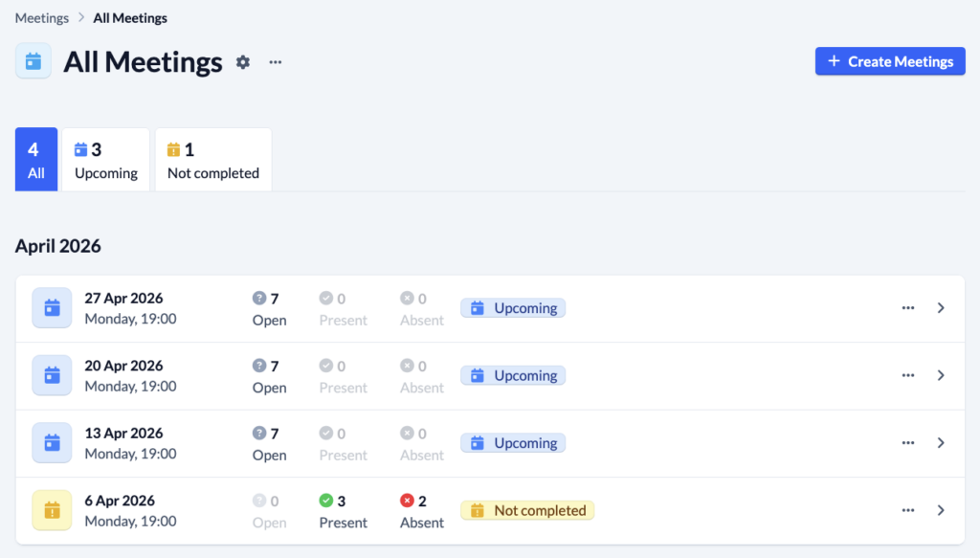
Task: Open the row menu for the 27 Apr meeting
Action: tap(907, 308)
